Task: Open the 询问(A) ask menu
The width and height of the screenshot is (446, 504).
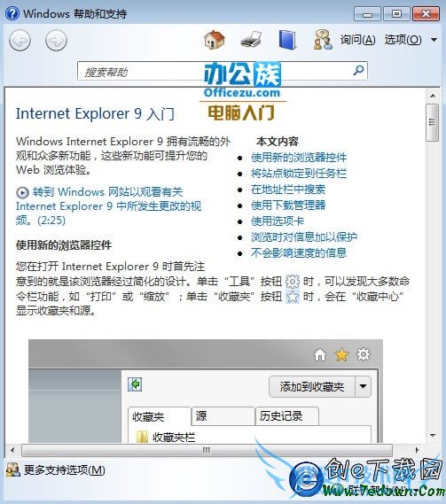Action: click(358, 40)
